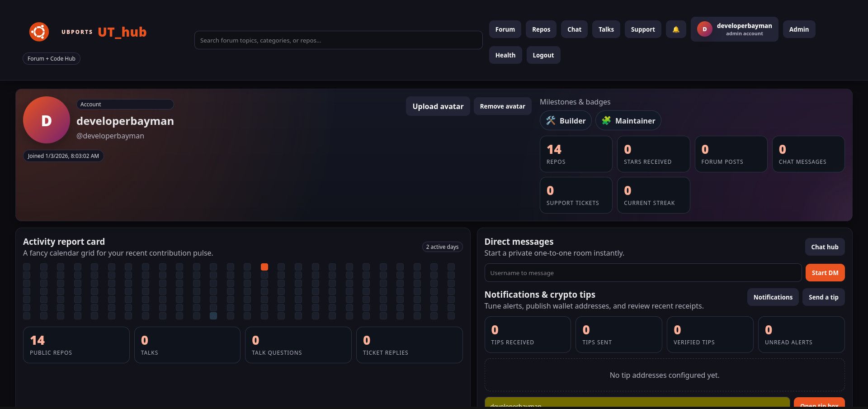Open Send a tip
Screen dimensions: 868x409
pyautogui.click(x=823, y=297)
